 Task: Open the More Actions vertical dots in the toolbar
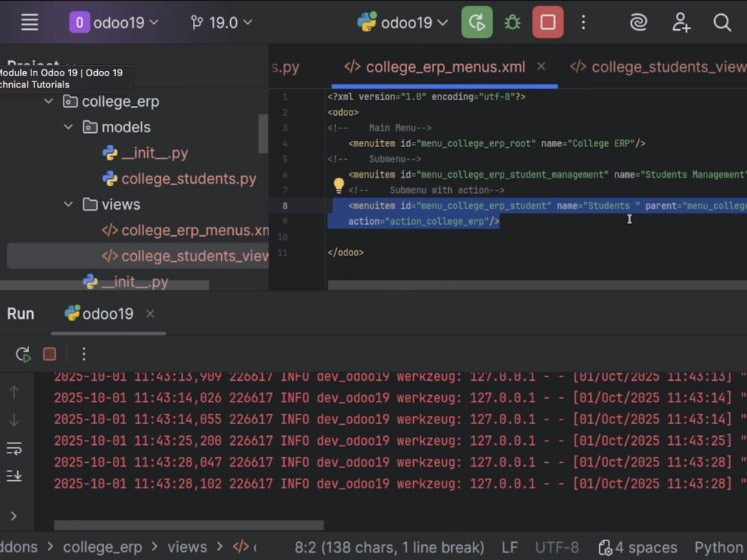pyautogui.click(x=583, y=22)
